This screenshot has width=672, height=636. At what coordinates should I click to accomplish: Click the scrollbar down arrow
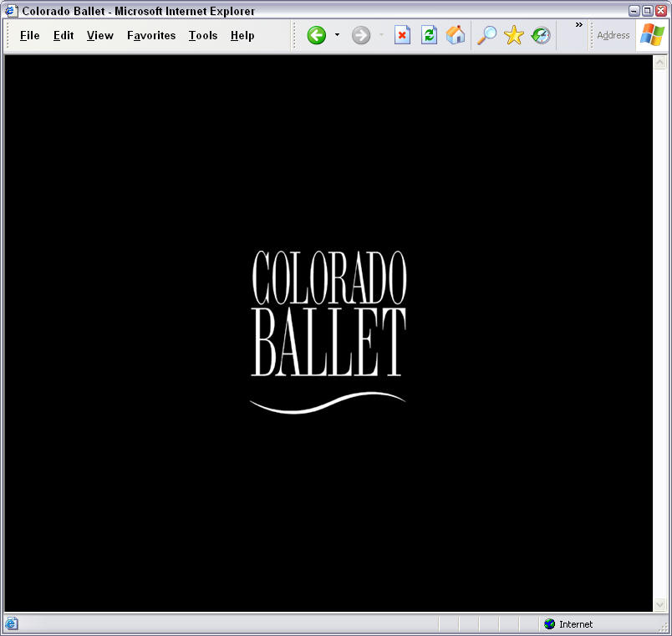(x=659, y=605)
